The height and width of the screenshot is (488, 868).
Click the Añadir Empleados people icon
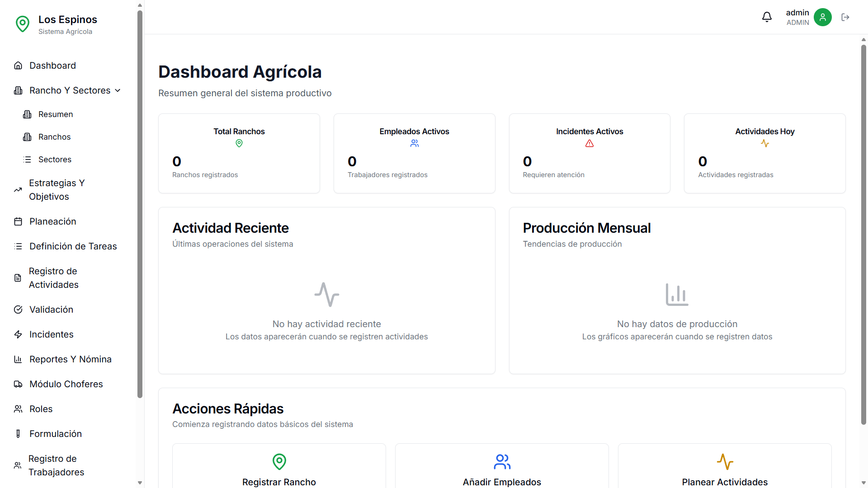[502, 461]
